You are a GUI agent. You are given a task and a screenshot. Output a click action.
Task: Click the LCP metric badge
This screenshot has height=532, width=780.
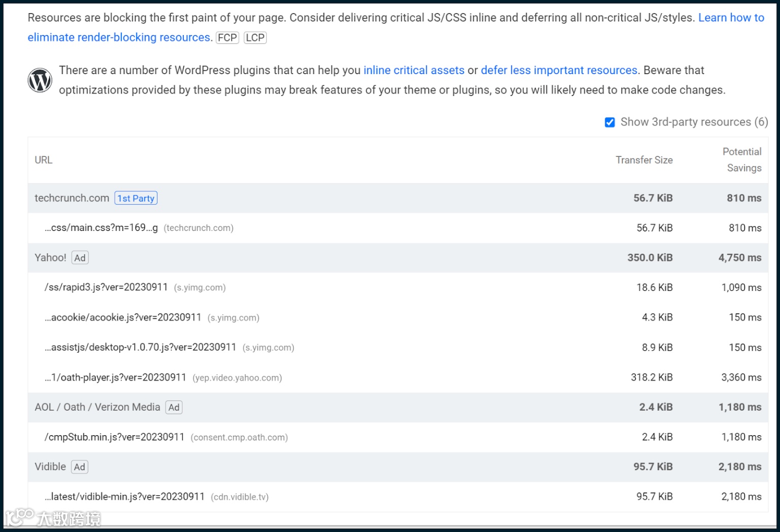[255, 38]
